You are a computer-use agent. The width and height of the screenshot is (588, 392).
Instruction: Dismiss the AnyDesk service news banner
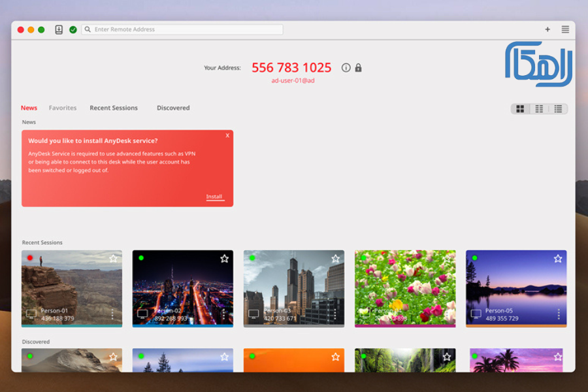tap(227, 136)
